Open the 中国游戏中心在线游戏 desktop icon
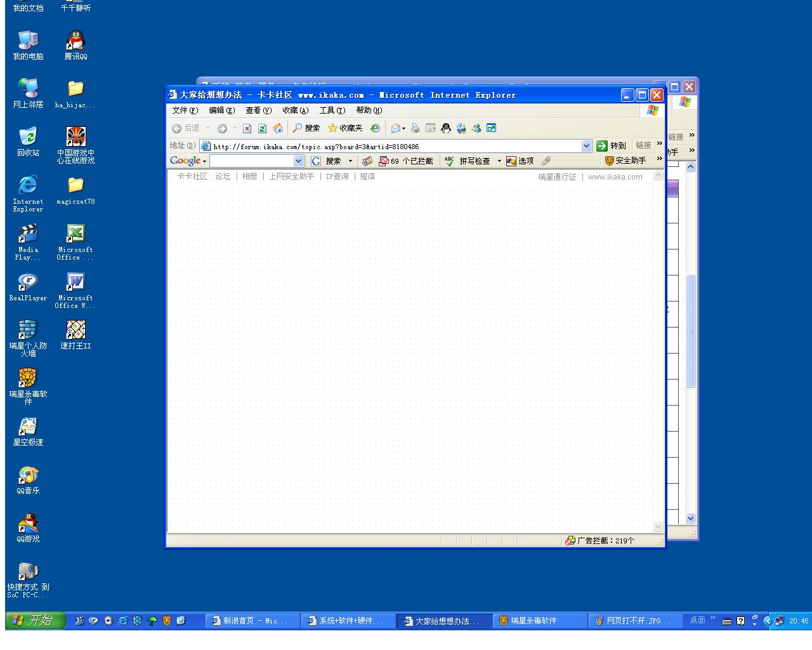The width and height of the screenshot is (812, 650). click(x=75, y=145)
